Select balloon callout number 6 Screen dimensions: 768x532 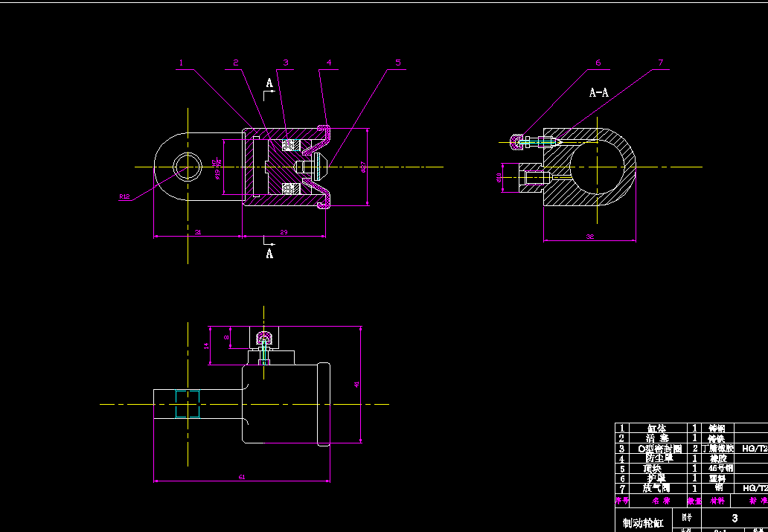(598, 63)
